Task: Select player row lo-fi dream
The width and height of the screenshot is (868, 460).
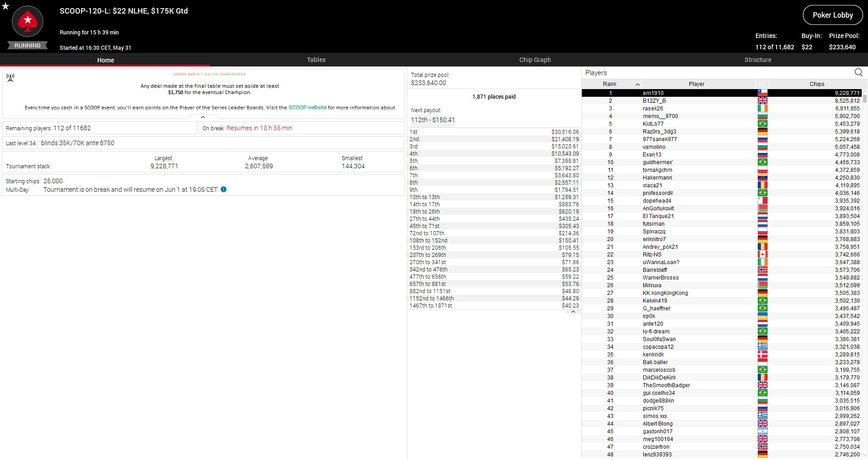Action: pos(722,332)
